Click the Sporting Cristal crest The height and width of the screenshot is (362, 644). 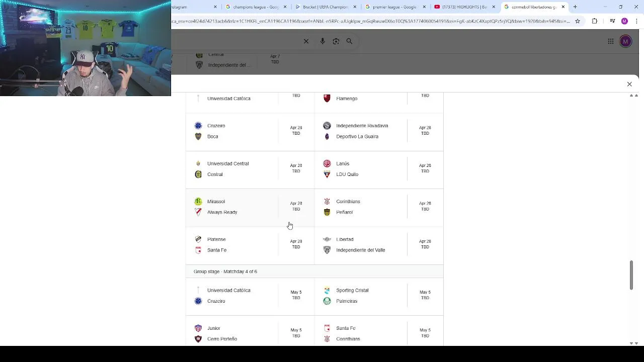(327, 290)
